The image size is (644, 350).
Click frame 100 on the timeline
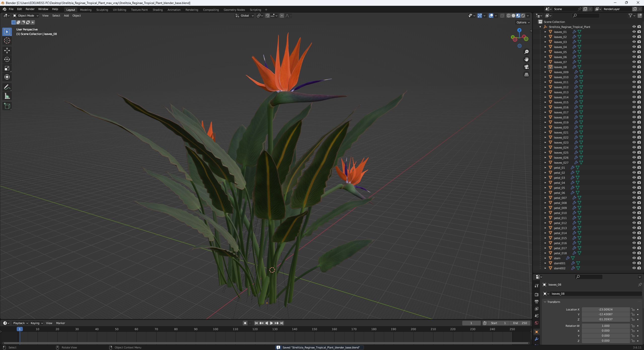coord(215,329)
